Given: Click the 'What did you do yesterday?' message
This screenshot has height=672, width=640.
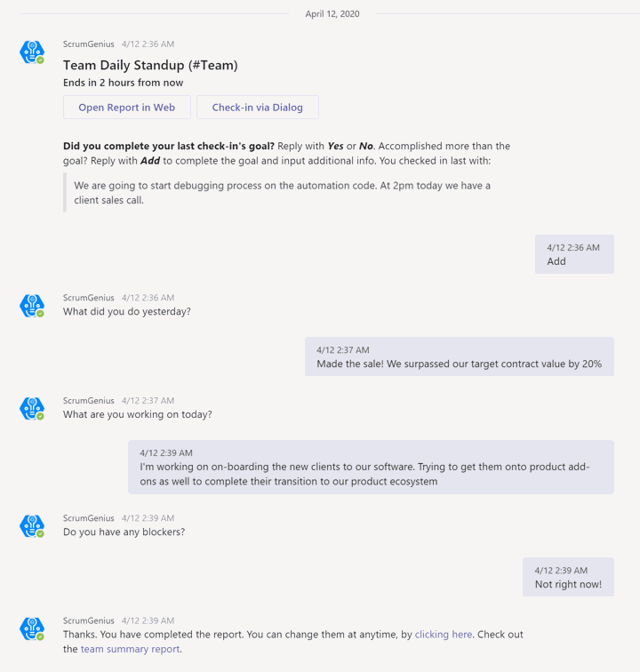Looking at the screenshot, I should (127, 312).
